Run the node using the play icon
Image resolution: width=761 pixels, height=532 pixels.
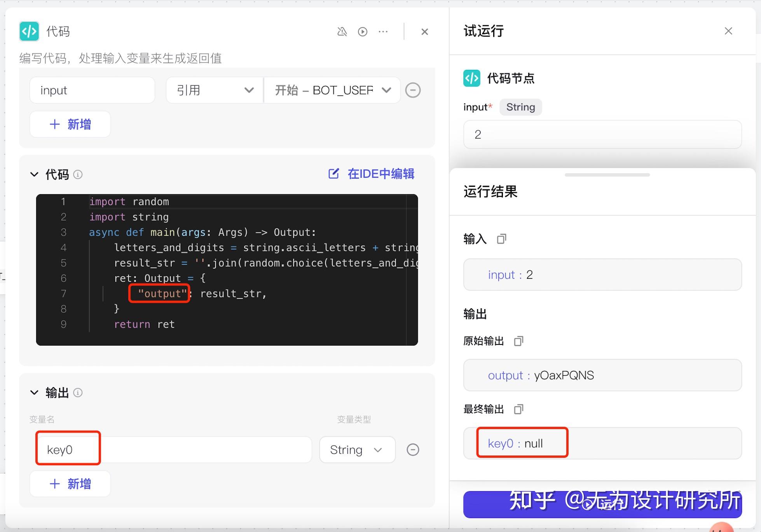coord(363,31)
